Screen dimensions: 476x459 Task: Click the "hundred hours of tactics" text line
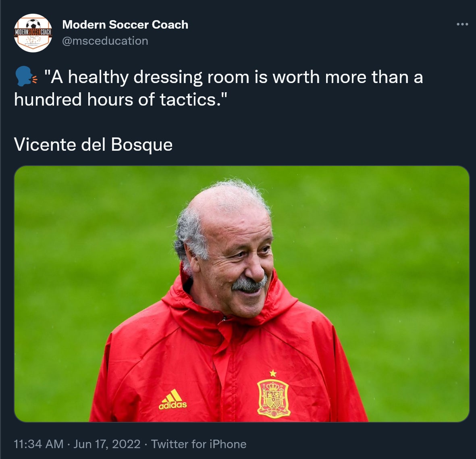click(121, 99)
